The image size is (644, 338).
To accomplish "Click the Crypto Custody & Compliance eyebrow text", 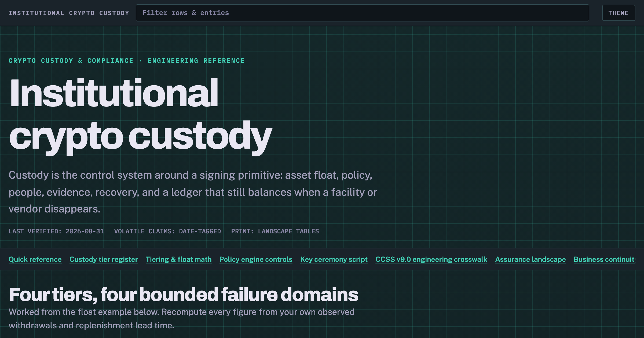I will [x=71, y=61].
